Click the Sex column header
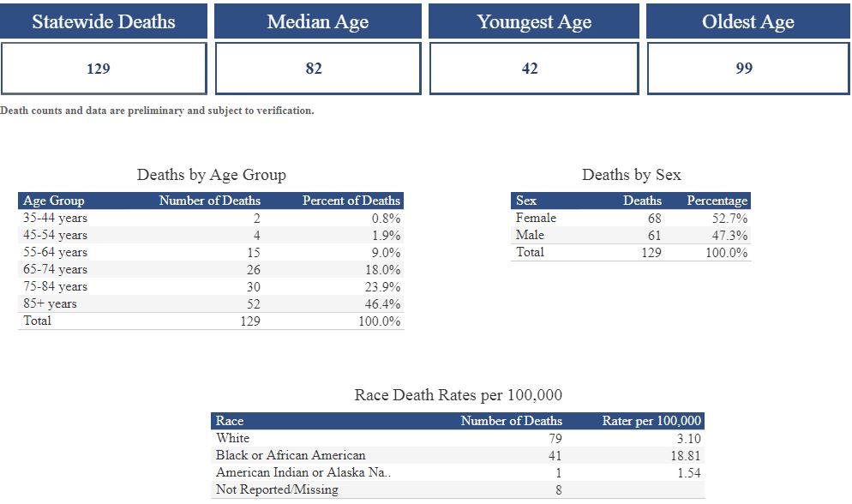 coord(526,201)
